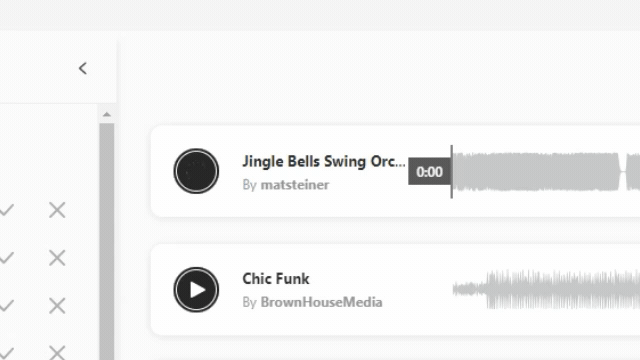The height and width of the screenshot is (360, 640).
Task: Enable the checkmark in the bottom filter row
Action: [7, 353]
